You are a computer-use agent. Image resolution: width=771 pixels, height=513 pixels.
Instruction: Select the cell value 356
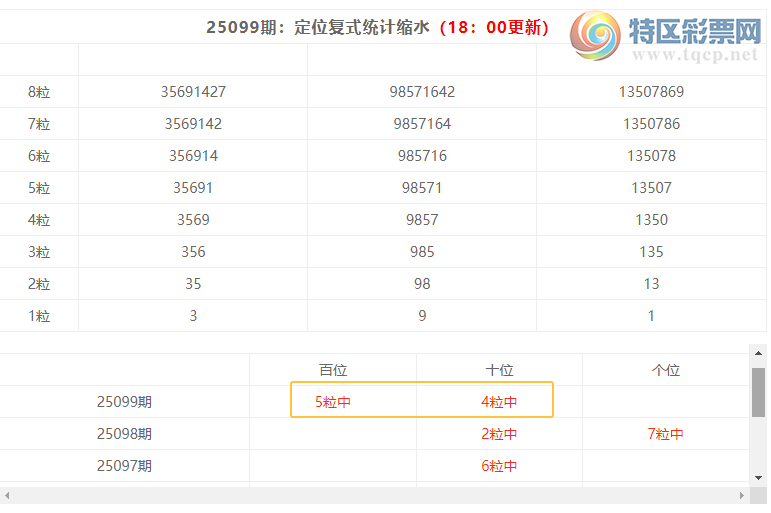[x=193, y=252]
